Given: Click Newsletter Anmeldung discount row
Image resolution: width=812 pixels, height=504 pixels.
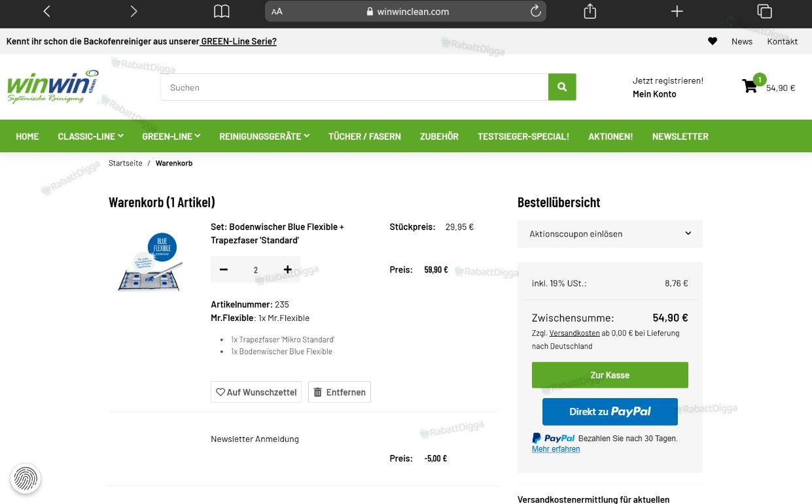Looking at the screenshot, I should [255, 439].
